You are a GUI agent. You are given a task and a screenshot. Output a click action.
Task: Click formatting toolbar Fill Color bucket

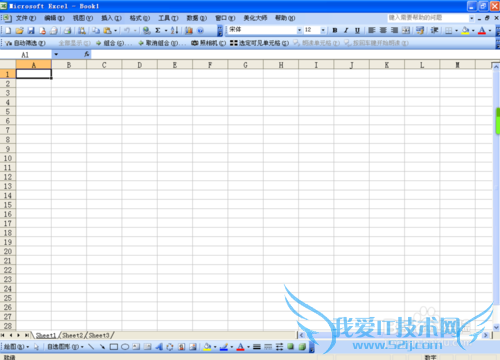pyautogui.click(x=465, y=31)
